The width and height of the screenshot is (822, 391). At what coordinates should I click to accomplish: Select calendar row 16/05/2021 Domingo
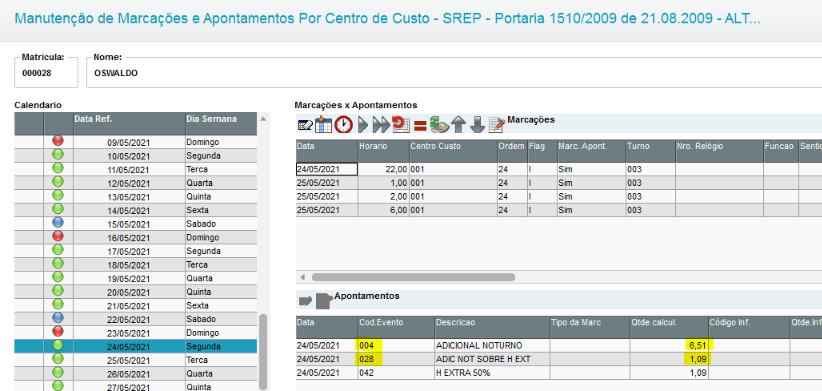(x=136, y=237)
